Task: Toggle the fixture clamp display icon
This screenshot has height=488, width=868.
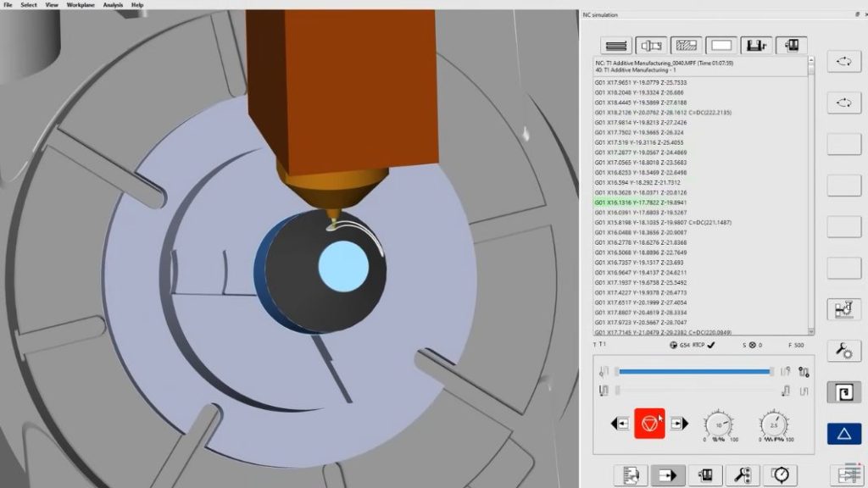Action: pos(756,46)
